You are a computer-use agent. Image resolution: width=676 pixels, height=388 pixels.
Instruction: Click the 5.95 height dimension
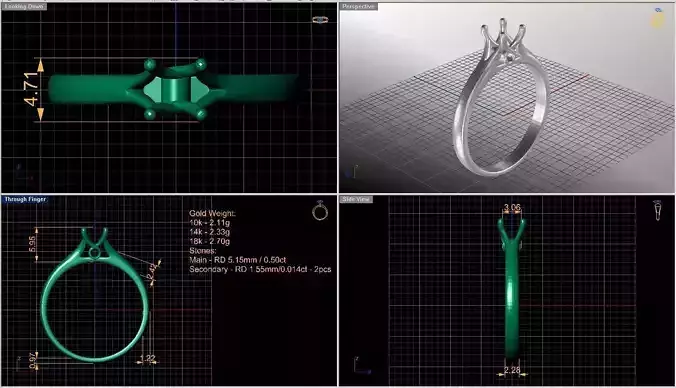tap(32, 244)
